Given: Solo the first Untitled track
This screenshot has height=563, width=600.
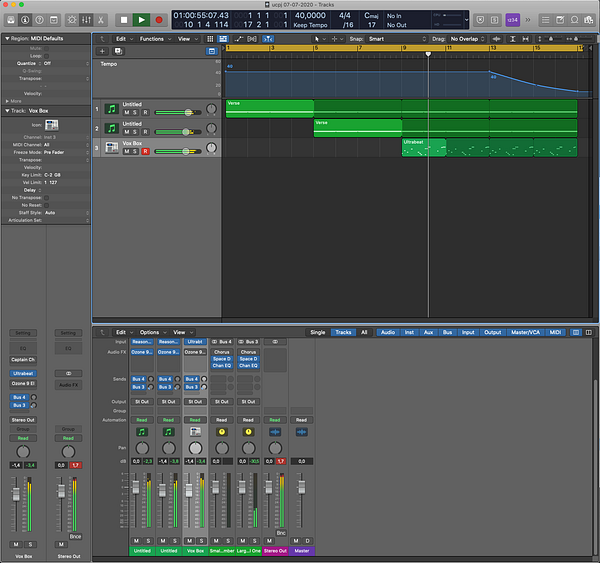Looking at the screenshot, I should click(135, 113).
